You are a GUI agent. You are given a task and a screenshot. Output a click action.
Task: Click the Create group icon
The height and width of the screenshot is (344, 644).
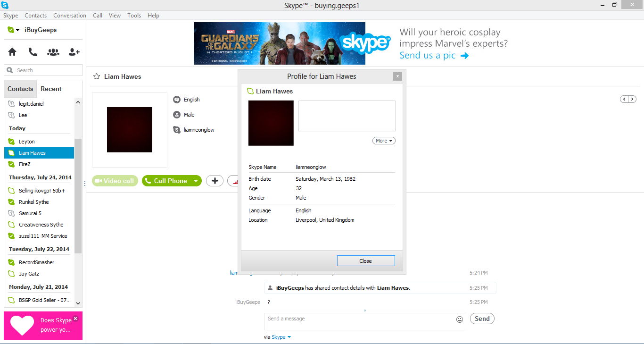53,52
